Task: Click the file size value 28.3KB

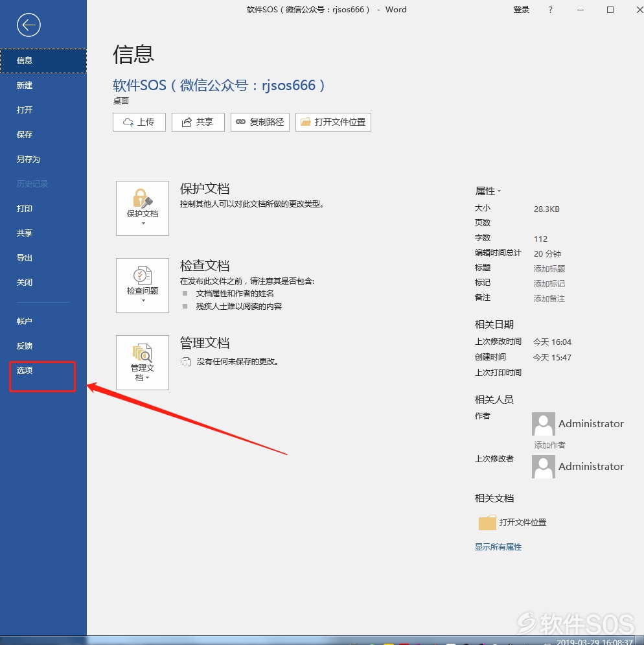Action: pyautogui.click(x=547, y=209)
